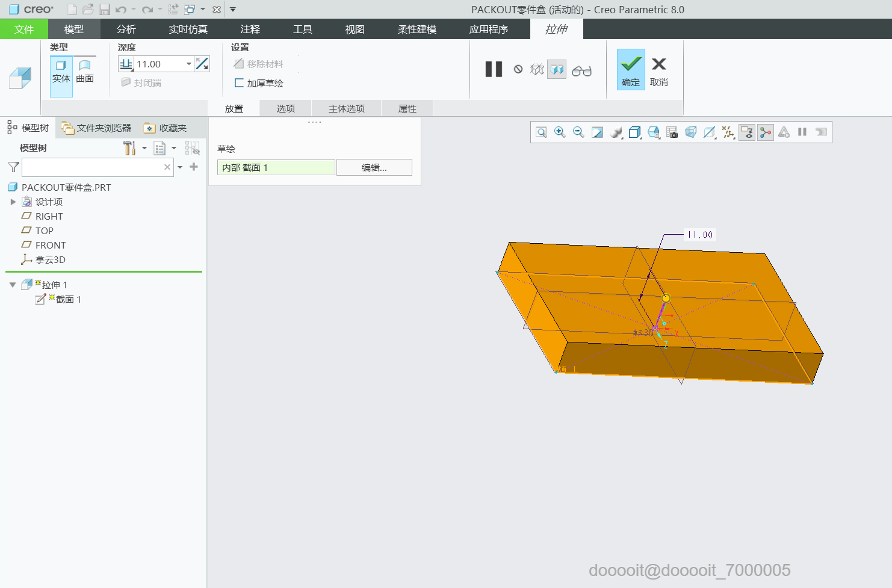Pause the extrude feature tool

pos(494,70)
